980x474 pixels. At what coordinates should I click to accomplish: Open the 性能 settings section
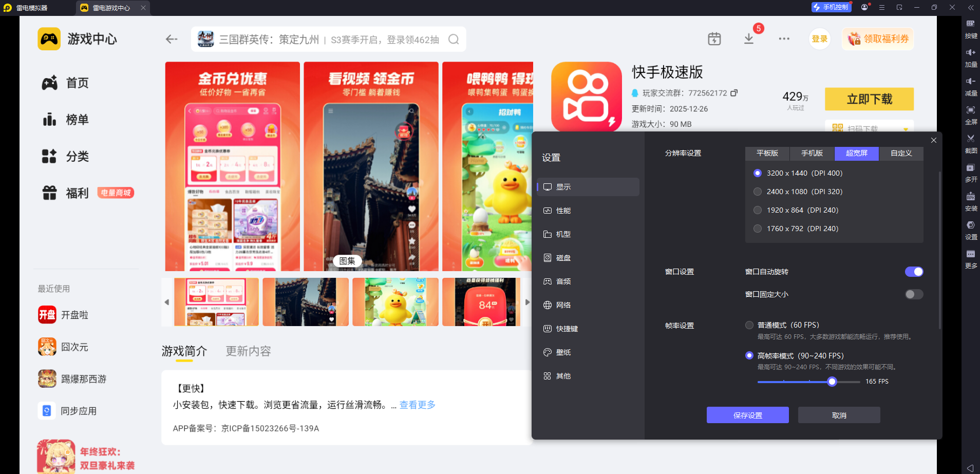coord(588,211)
